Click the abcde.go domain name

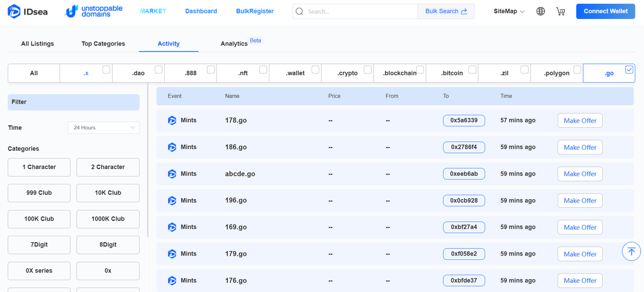click(240, 174)
